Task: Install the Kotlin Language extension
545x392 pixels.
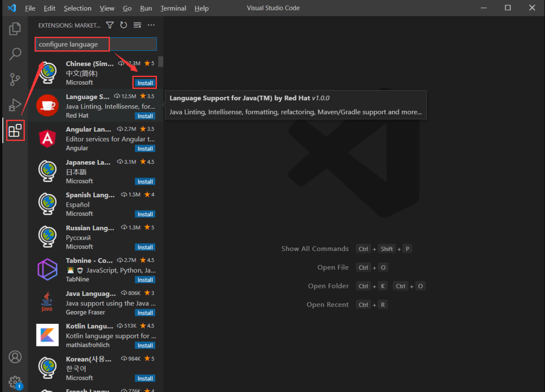Action: 145,346
